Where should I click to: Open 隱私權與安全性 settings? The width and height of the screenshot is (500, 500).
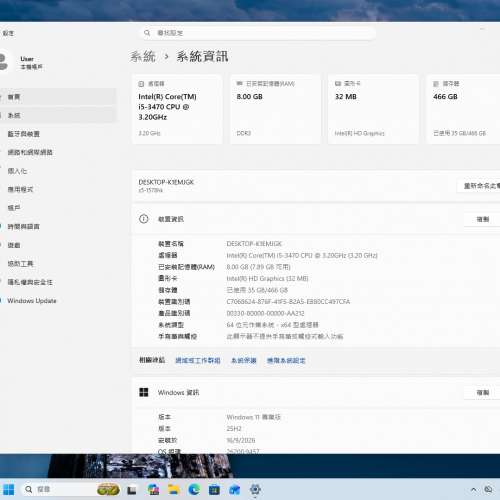tap(57, 282)
